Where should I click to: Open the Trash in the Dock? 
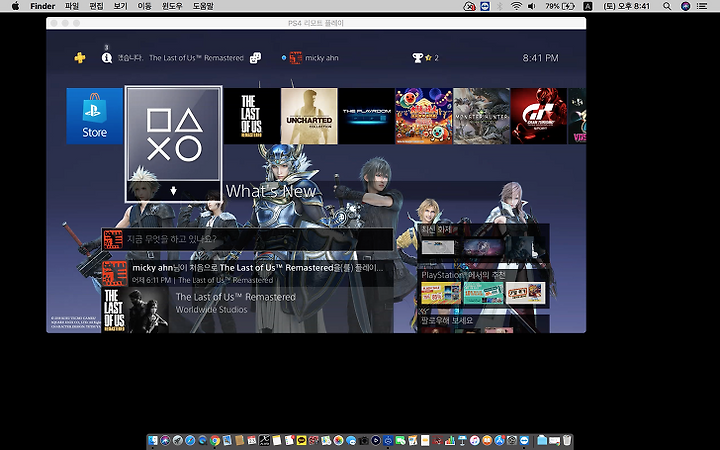[568, 440]
